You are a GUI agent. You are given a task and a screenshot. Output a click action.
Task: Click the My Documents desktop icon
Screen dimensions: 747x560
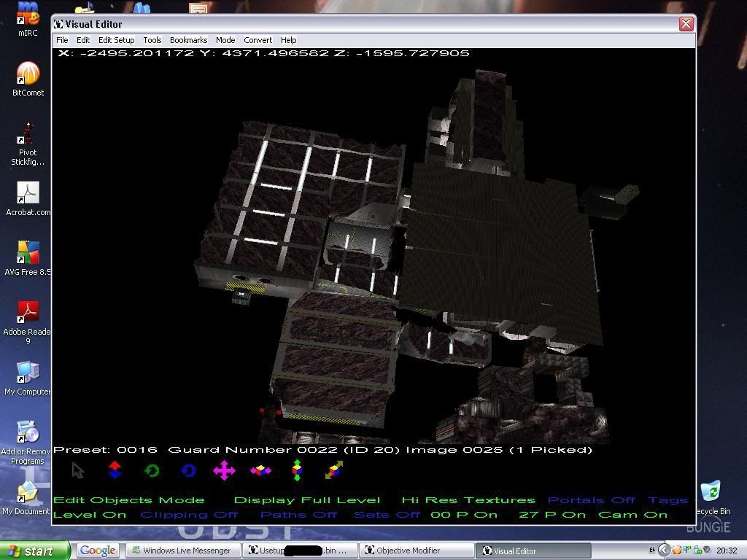[27, 498]
